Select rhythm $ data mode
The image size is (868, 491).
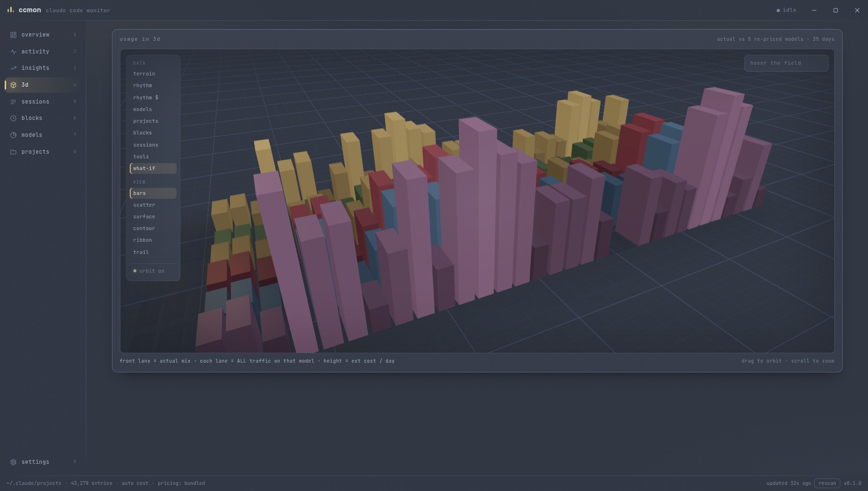(153, 97)
